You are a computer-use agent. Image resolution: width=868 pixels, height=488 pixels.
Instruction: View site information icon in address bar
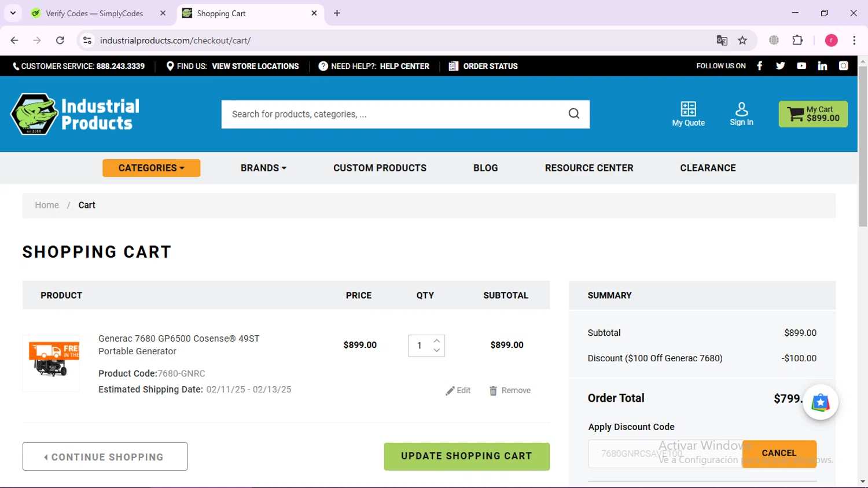[87, 41]
